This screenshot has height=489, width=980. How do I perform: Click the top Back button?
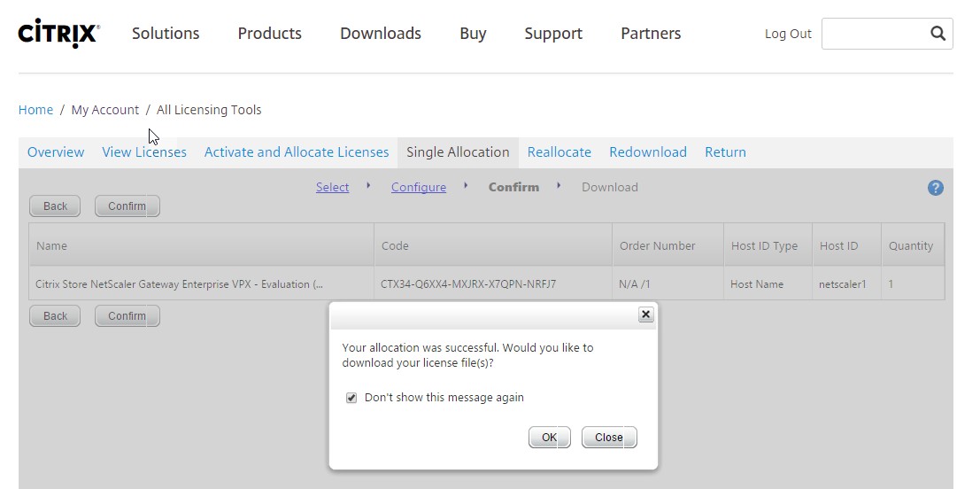point(55,206)
